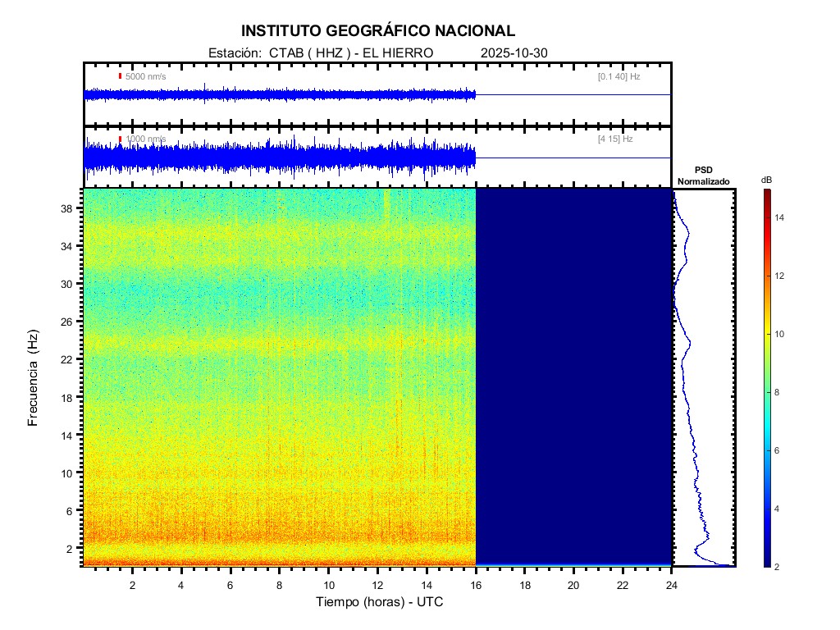
Task: Click the title INSTITUTO GEOGRÁFICO NACIONAL
Action: [378, 31]
